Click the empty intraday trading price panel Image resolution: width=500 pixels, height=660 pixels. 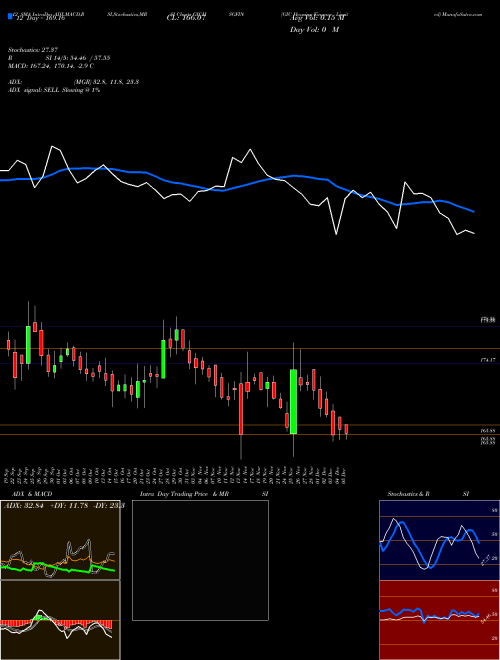[x=200, y=560]
